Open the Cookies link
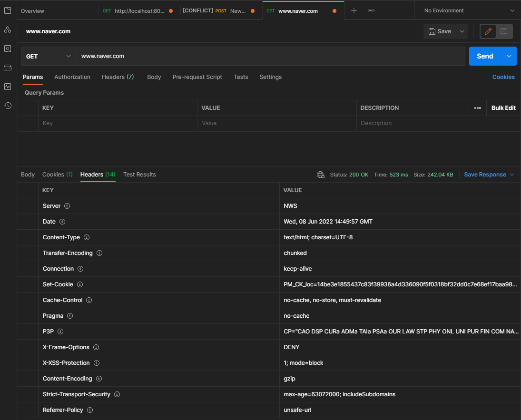The width and height of the screenshot is (521, 420). [503, 77]
